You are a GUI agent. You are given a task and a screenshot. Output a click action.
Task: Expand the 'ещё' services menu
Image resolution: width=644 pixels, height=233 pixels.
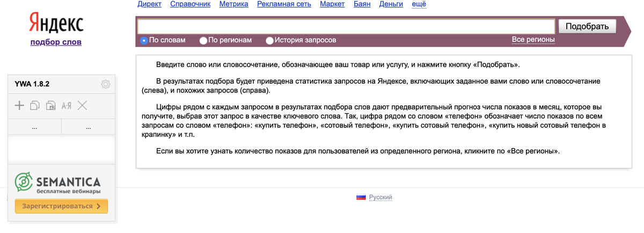419,4
